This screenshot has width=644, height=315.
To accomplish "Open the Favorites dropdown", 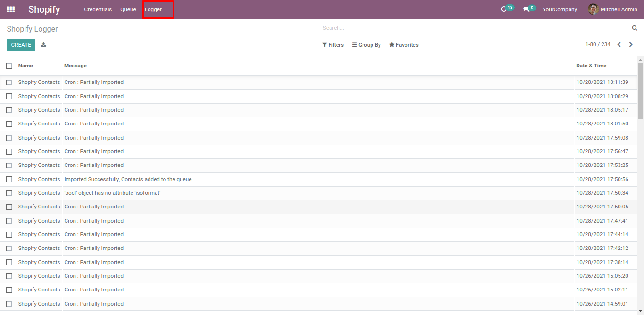I will [404, 45].
